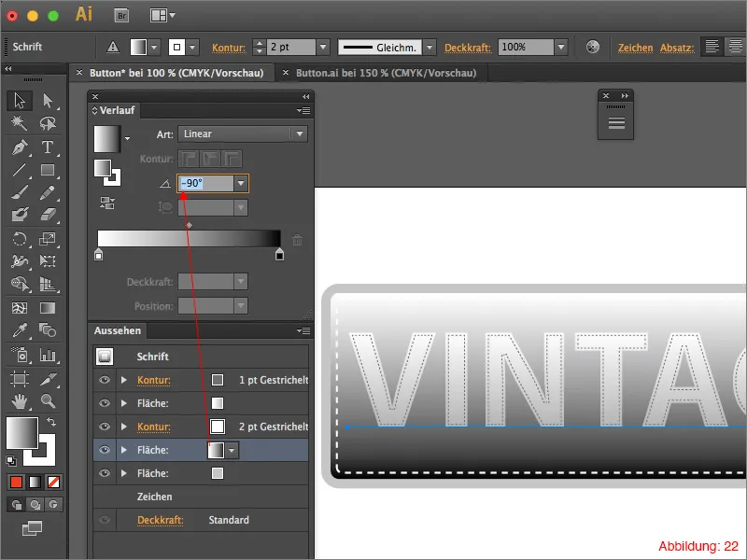Screen dimensions: 747x560
Task: Select the Pen tool
Action: tap(20, 147)
